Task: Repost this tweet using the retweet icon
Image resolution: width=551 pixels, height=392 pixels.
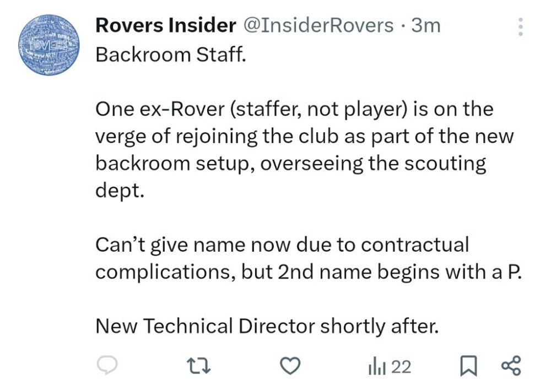Action: coord(197,366)
